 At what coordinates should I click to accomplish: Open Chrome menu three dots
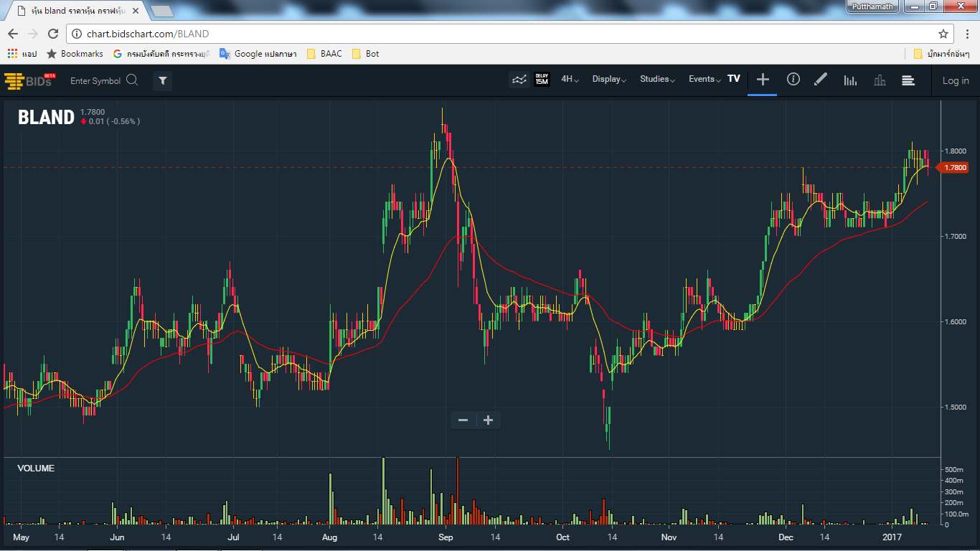[966, 34]
